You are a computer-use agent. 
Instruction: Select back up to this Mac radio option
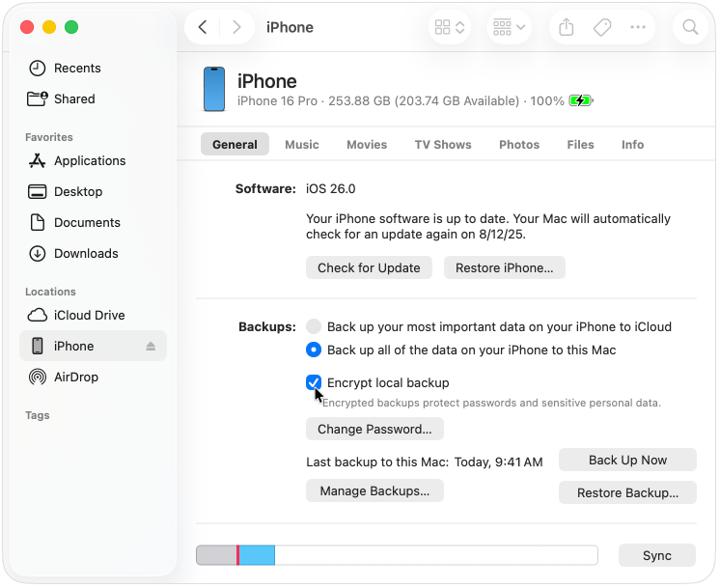pos(314,350)
